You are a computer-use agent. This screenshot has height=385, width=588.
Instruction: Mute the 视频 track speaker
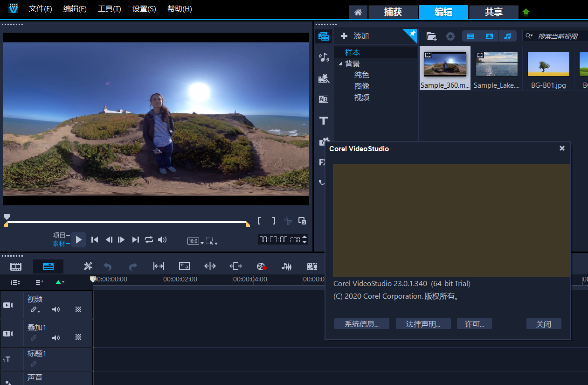pos(56,309)
